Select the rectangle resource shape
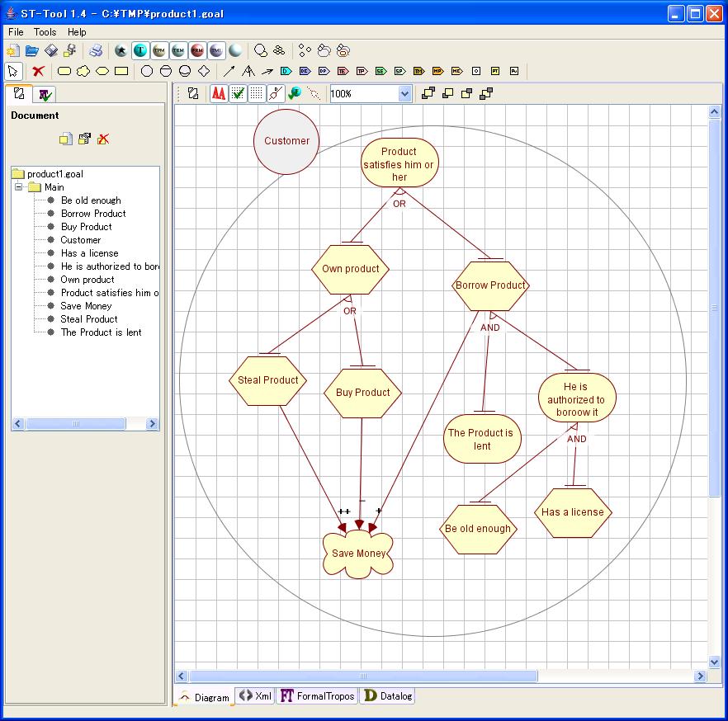 tap(121, 71)
